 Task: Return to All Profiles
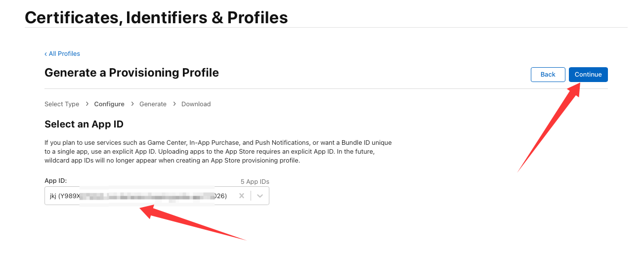pyautogui.click(x=64, y=54)
